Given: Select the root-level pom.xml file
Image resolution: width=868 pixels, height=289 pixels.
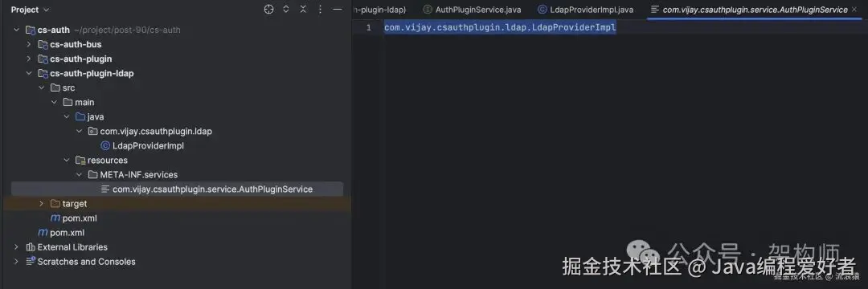Looking at the screenshot, I should (x=67, y=233).
